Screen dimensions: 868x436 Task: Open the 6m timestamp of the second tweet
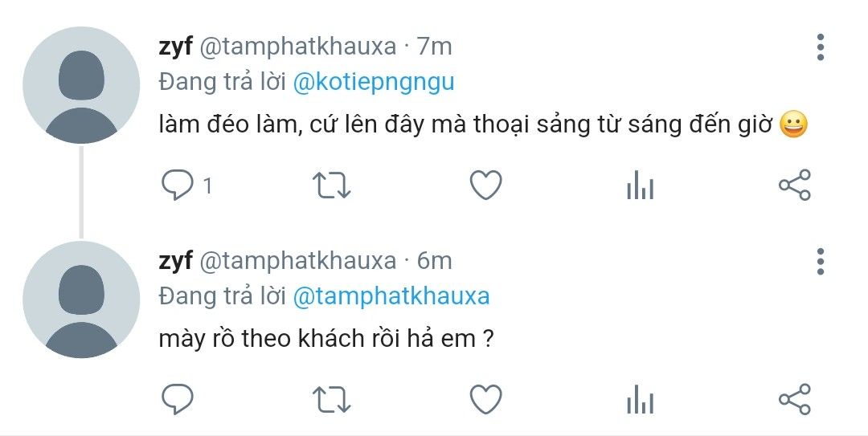click(x=435, y=261)
